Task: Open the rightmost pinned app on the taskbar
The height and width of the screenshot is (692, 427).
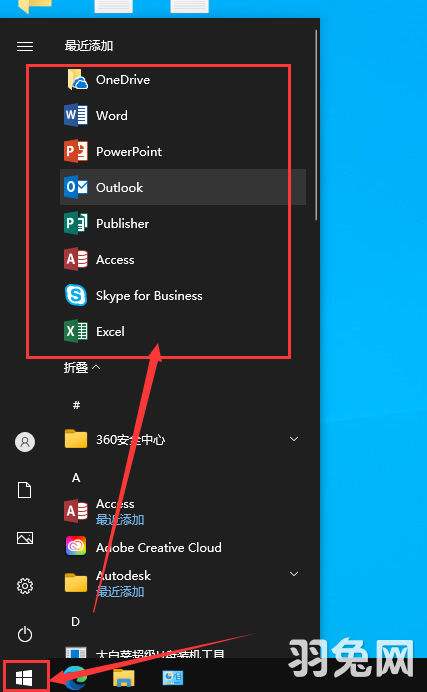Action: click(172, 677)
